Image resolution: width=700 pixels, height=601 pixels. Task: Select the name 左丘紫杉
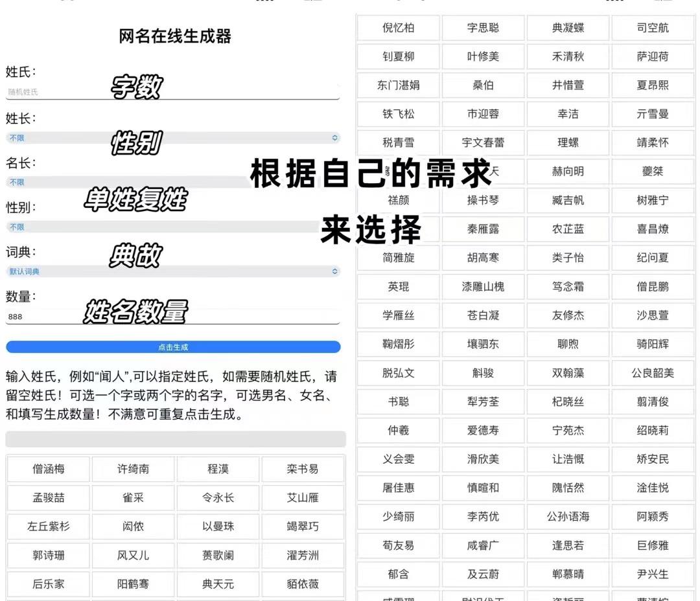(x=47, y=527)
